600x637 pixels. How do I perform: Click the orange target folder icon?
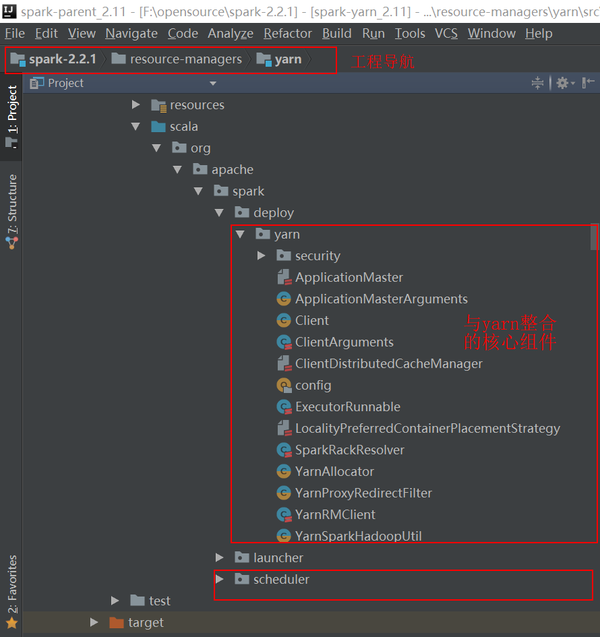pyautogui.click(x=117, y=622)
